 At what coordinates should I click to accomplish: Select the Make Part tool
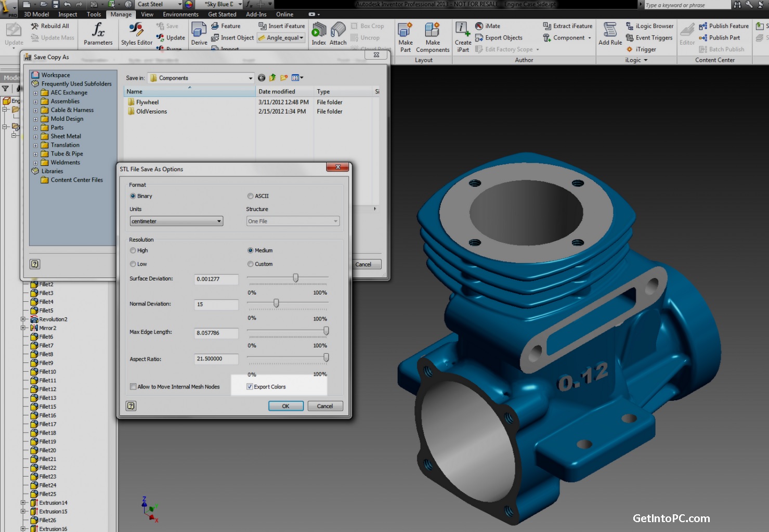[405, 36]
